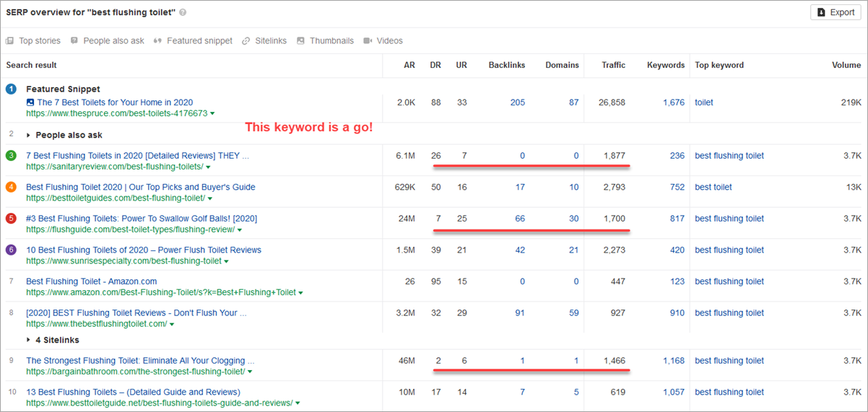Click the Videos camera icon
This screenshot has width=868, height=412.
coord(368,41)
